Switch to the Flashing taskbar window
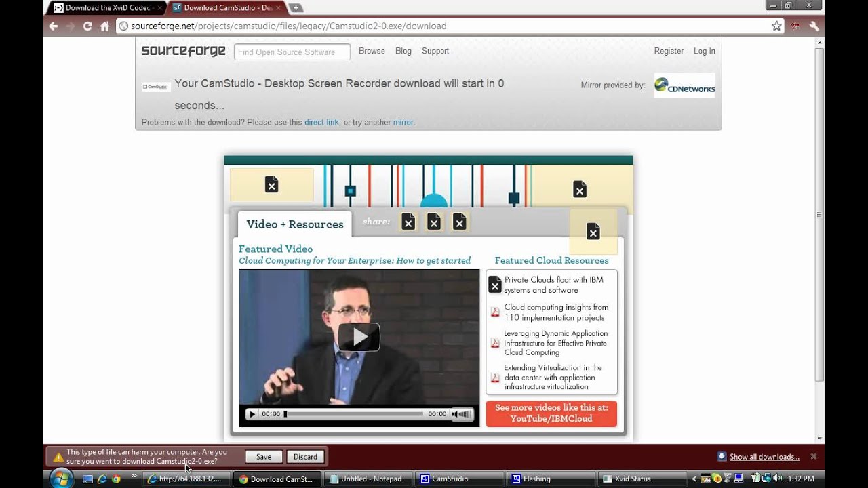The image size is (868, 488). [x=550, y=479]
